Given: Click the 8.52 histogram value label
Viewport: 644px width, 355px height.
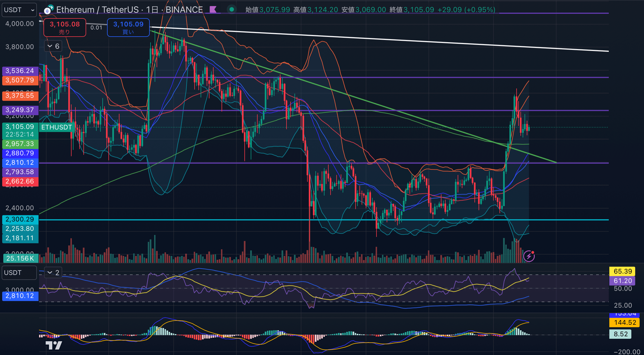Looking at the screenshot, I should [x=621, y=334].
